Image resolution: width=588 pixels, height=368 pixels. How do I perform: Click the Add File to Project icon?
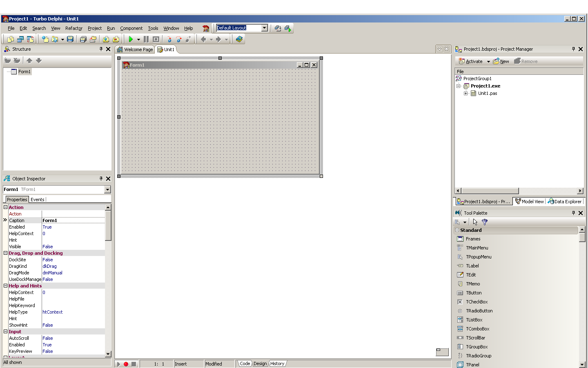(106, 39)
